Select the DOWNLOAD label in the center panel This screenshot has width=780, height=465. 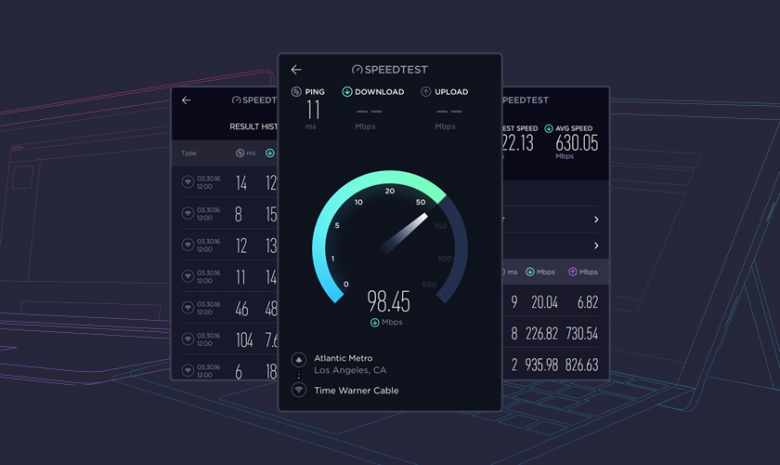pyautogui.click(x=380, y=92)
